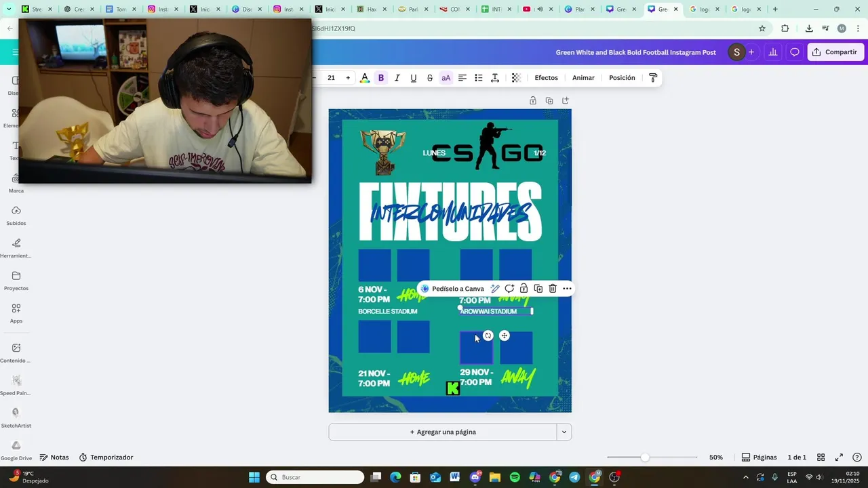Open Posición panel
Viewport: 868px width, 488px height.
point(622,78)
